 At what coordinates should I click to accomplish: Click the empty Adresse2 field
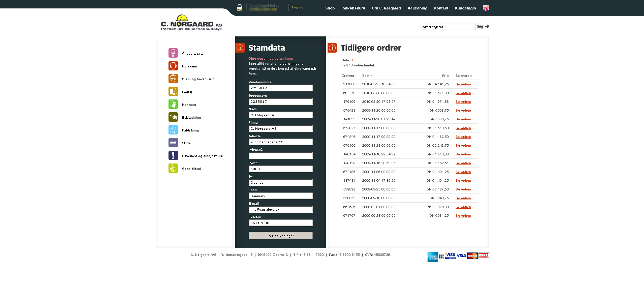(x=281, y=155)
